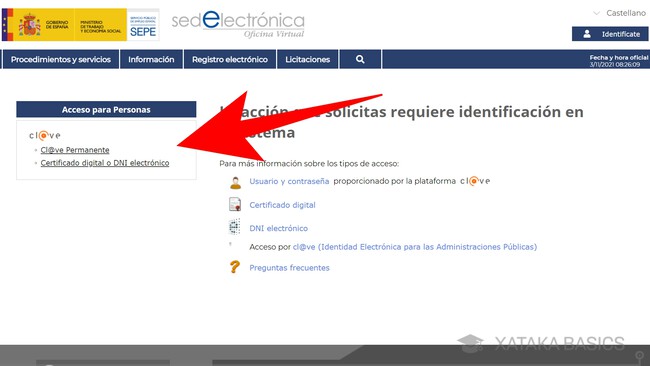The height and width of the screenshot is (366, 650).
Task: Open the Preguntas frecuentes link
Action: [x=289, y=268]
